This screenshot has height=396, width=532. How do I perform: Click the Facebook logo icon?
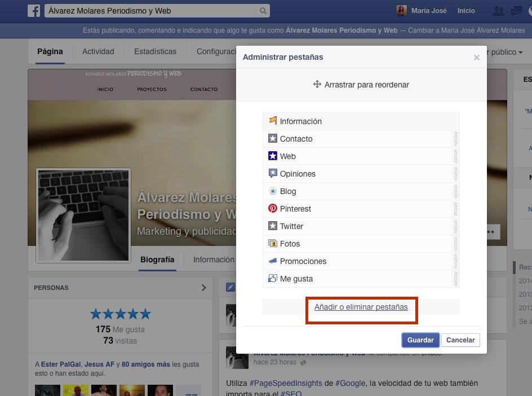pyautogui.click(x=34, y=11)
